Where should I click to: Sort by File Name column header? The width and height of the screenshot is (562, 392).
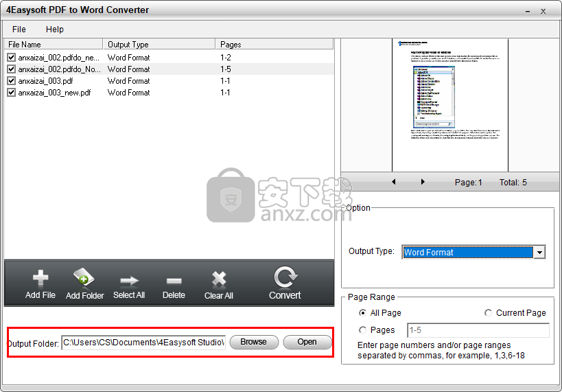pyautogui.click(x=54, y=44)
